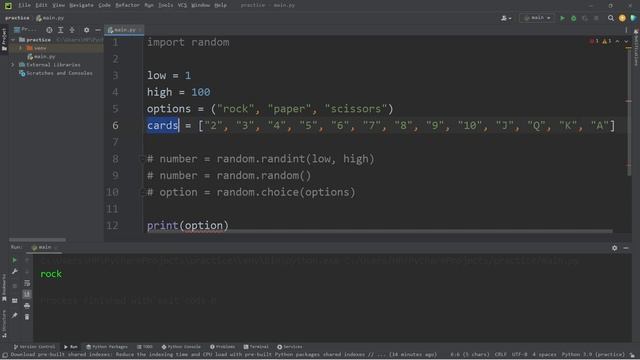Open Run panel wrench settings icon

14,271
